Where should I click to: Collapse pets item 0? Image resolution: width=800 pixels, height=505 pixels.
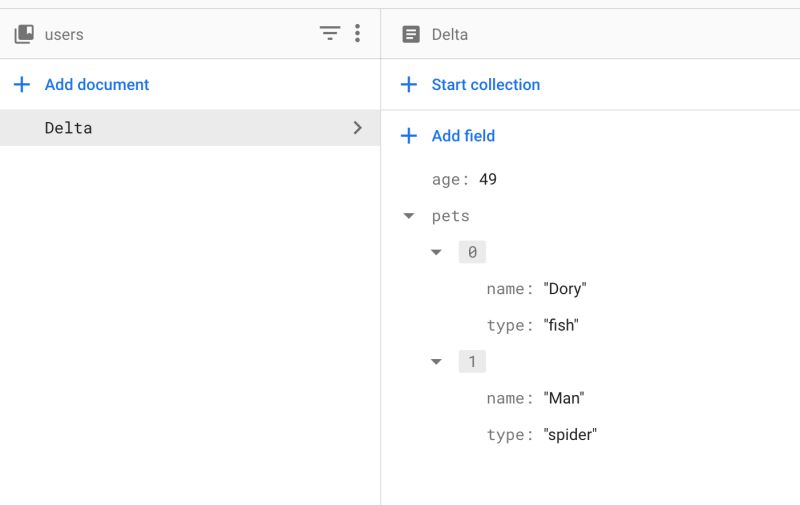coord(436,252)
